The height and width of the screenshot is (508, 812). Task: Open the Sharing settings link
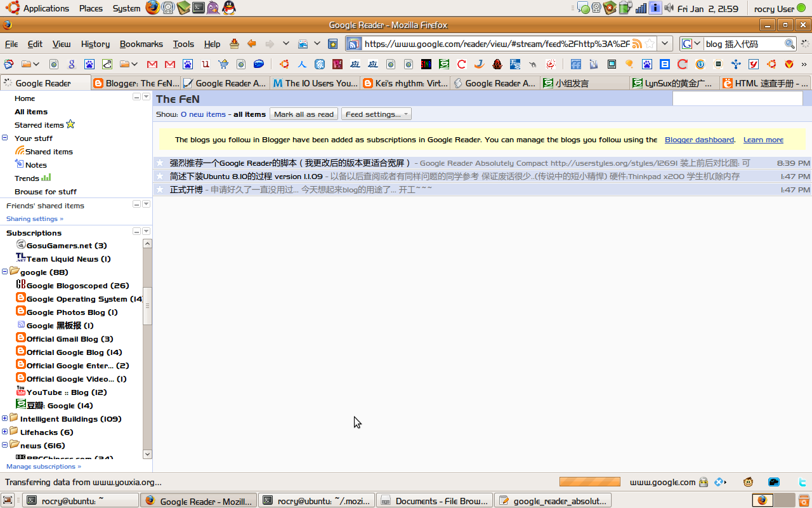35,218
